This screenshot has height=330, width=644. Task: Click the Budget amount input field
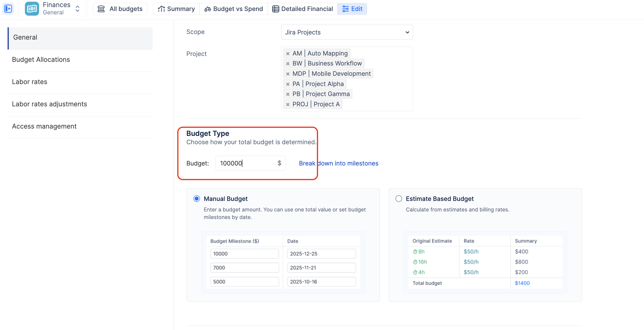[246, 163]
